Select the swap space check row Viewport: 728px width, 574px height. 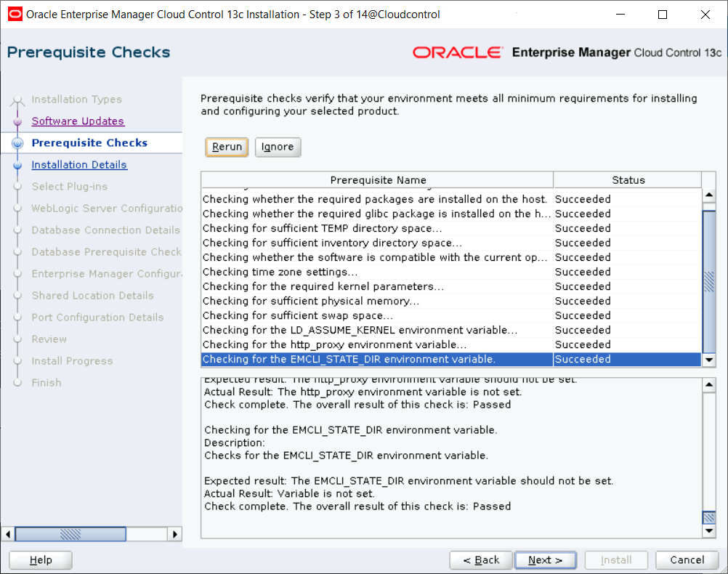click(x=450, y=315)
